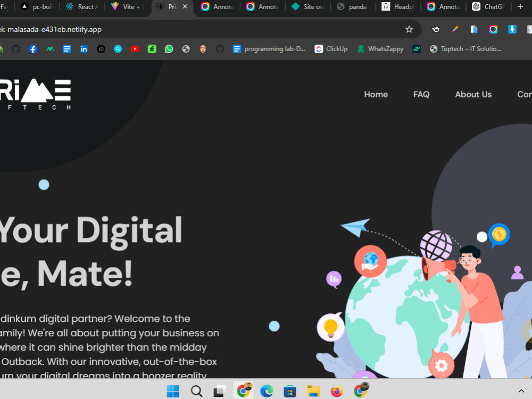
Task: Open the unlabeled Google Docs bookmark icon
Action: (67, 49)
